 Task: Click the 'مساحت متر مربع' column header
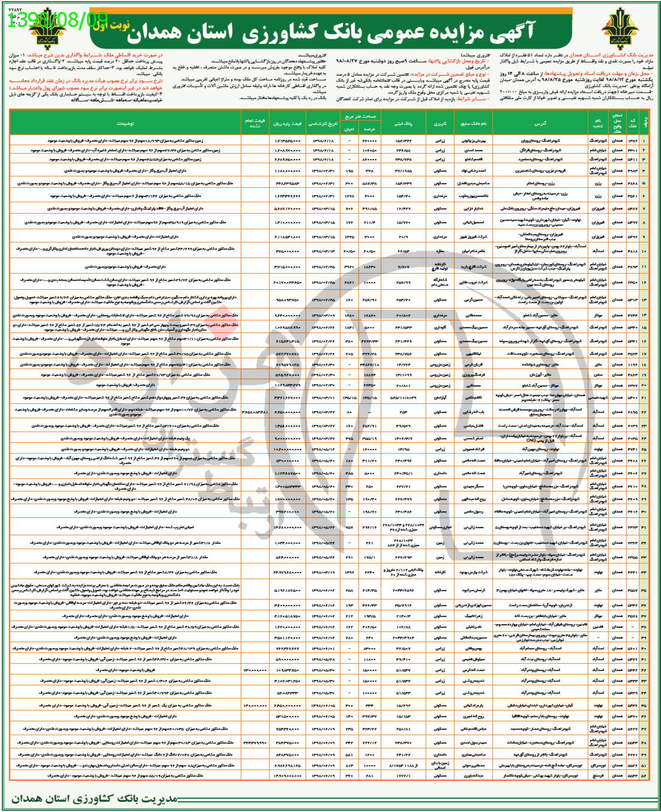360,116
